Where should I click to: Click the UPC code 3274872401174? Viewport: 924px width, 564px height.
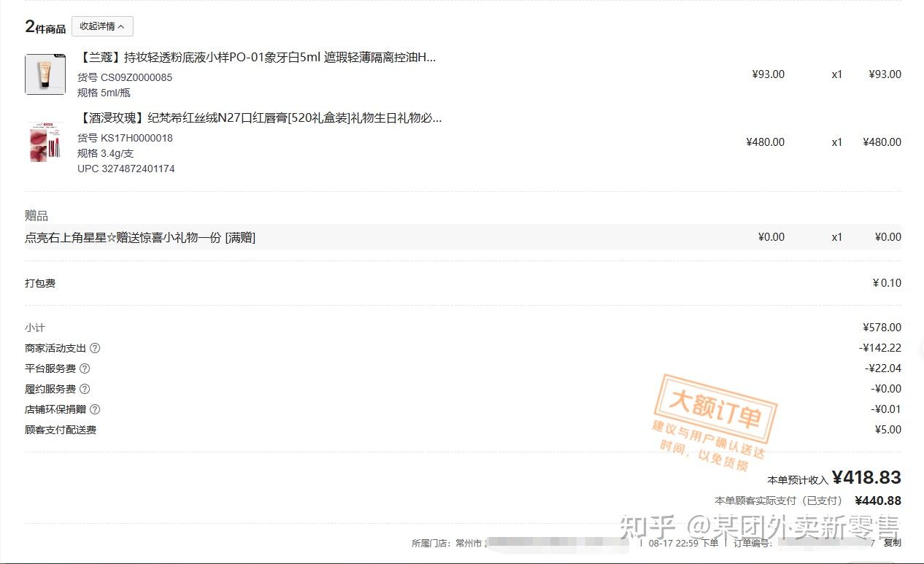point(138,169)
